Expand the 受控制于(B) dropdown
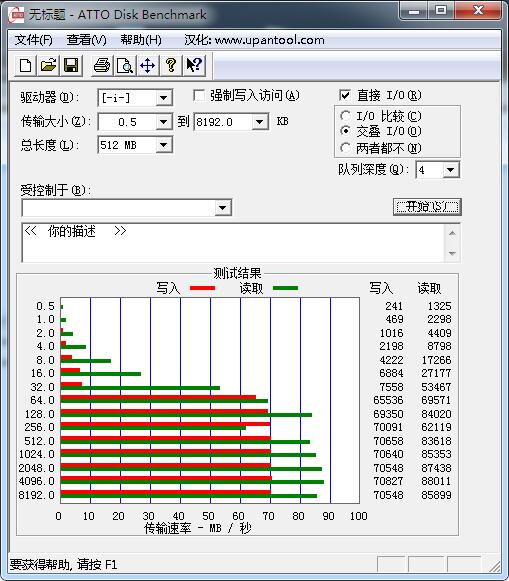The width and height of the screenshot is (509, 581). pyautogui.click(x=222, y=208)
